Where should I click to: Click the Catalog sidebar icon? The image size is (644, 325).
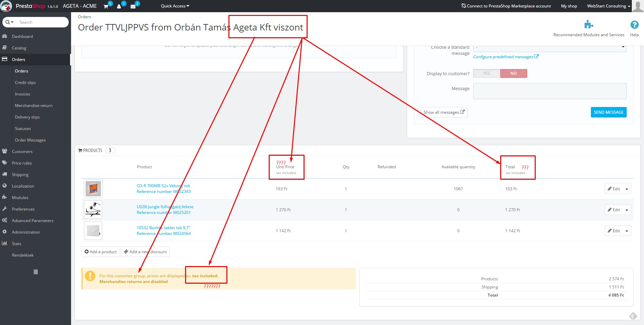pyautogui.click(x=5, y=48)
